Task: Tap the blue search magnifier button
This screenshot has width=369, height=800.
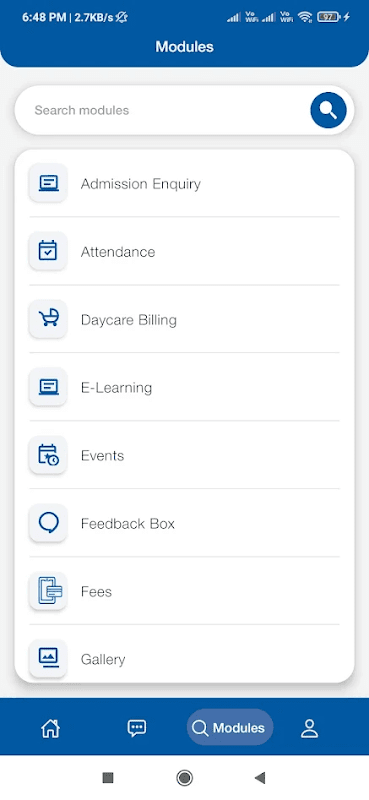Action: coord(328,110)
